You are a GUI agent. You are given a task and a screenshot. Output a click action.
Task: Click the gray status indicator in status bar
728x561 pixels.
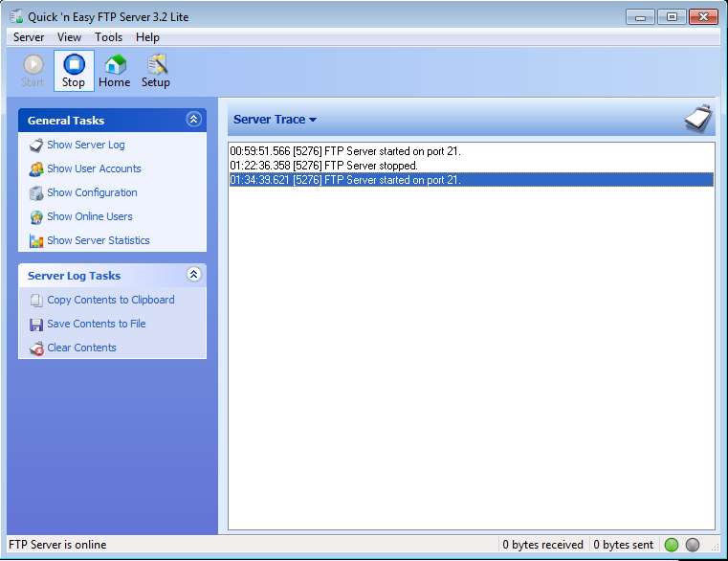point(693,545)
